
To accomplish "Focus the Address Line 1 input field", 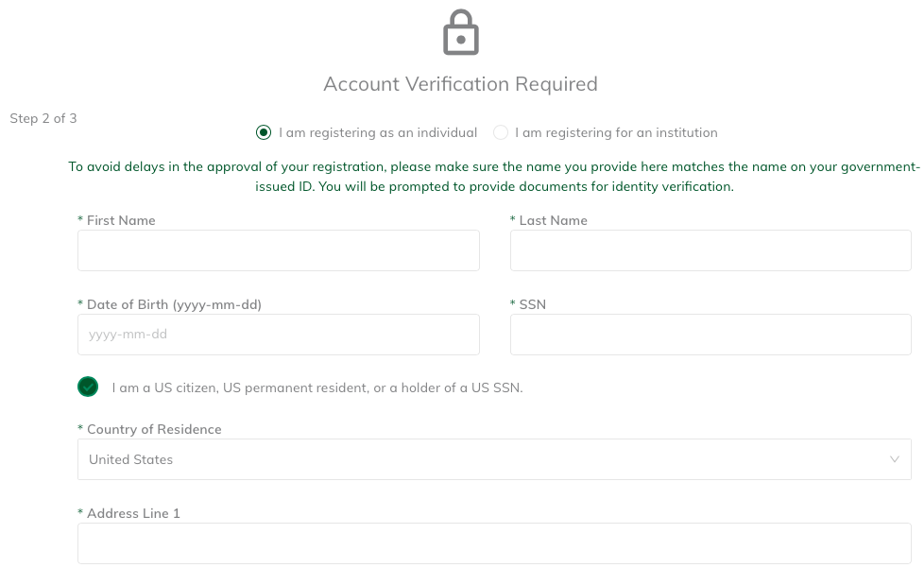I will (494, 543).
